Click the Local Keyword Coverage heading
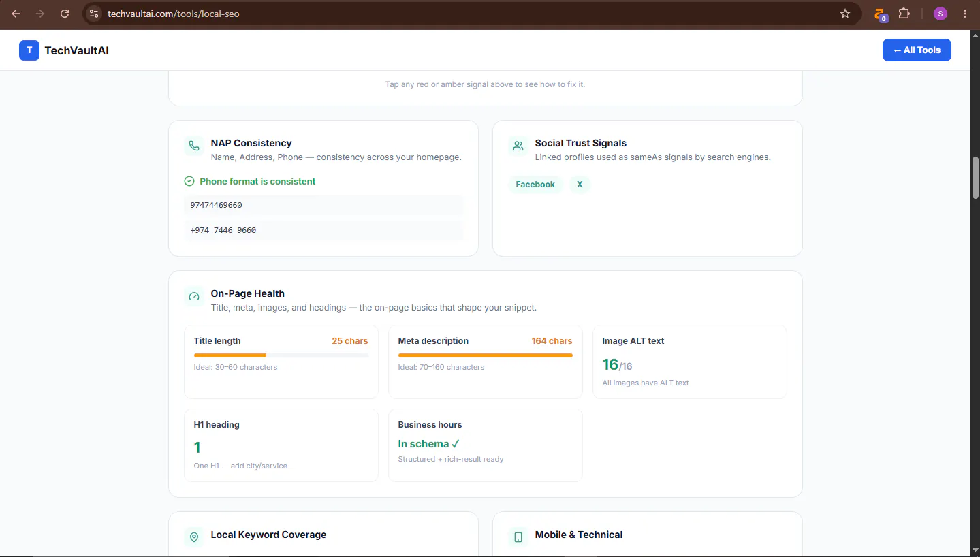980x557 pixels. pos(268,535)
